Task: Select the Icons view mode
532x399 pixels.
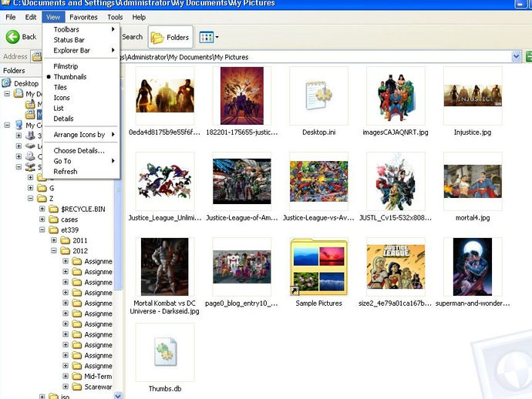Action: 82,98
